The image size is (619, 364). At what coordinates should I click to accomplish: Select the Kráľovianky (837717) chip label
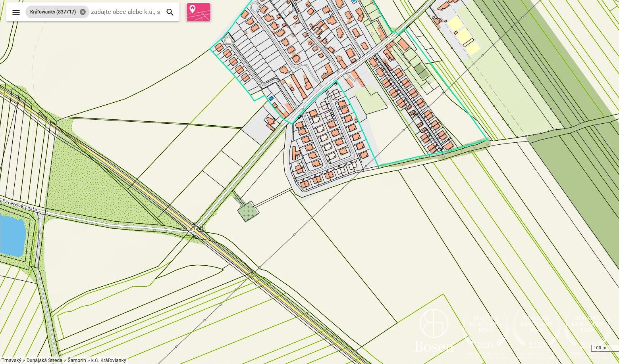point(53,12)
